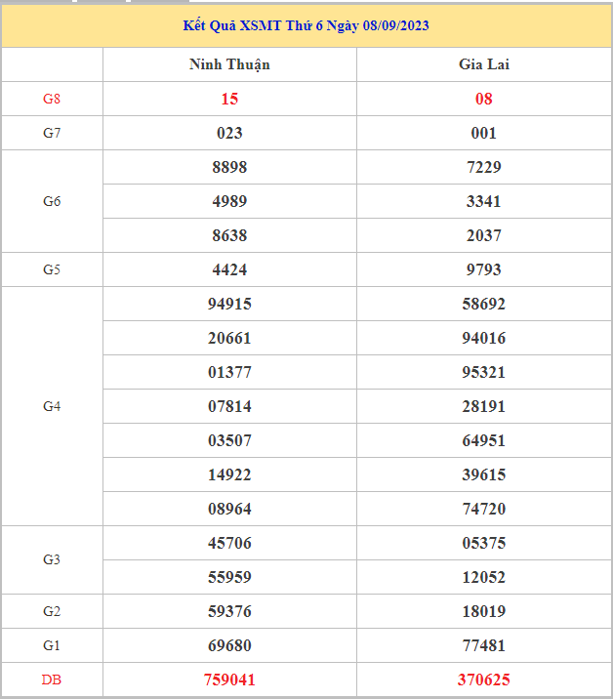Click Gia Lai G8 result 08
This screenshot has height=700, width=613.
click(x=483, y=99)
